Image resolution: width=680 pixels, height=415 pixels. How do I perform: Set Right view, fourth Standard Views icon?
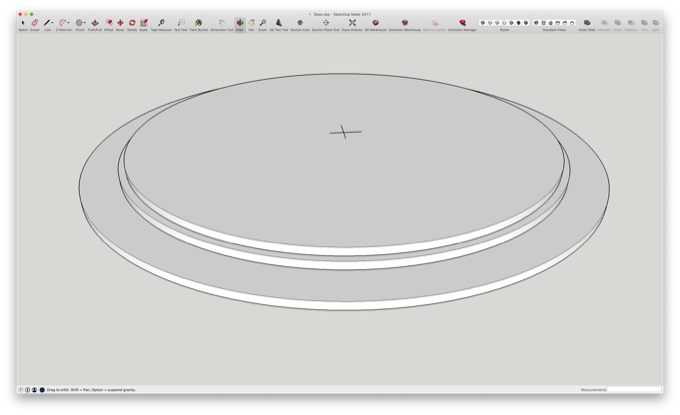pyautogui.click(x=558, y=23)
